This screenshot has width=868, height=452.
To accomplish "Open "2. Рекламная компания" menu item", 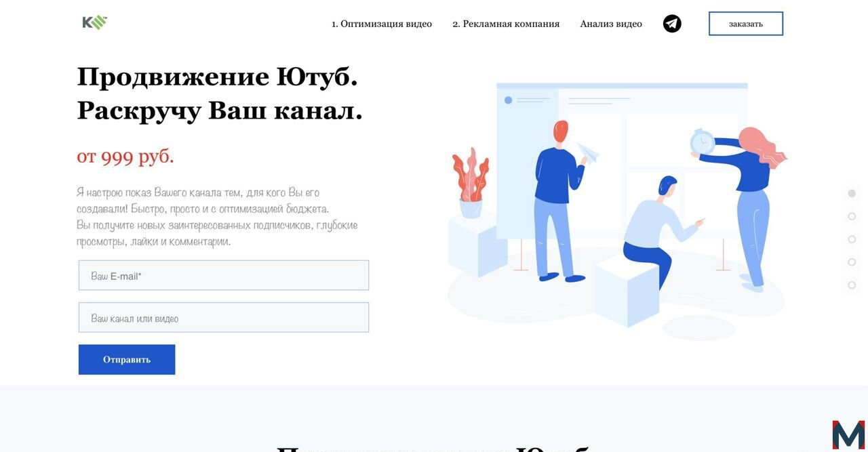I will (x=506, y=24).
